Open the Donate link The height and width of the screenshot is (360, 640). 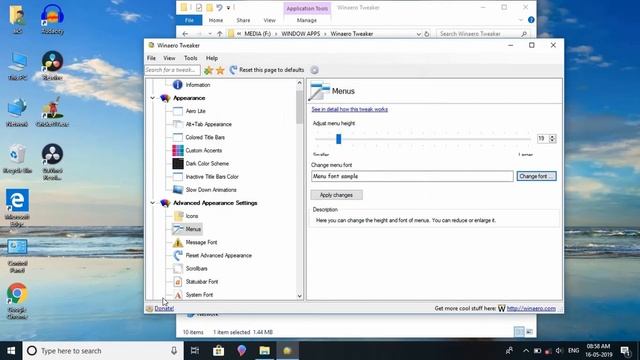click(x=164, y=309)
